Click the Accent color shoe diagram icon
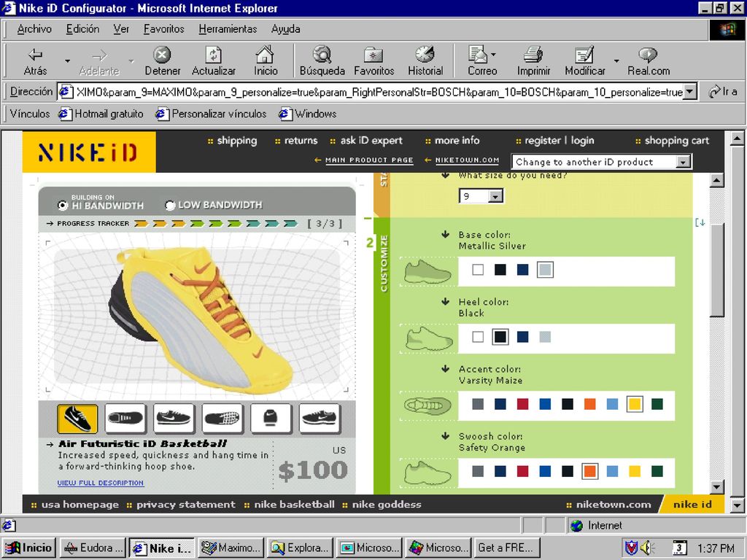 click(427, 406)
